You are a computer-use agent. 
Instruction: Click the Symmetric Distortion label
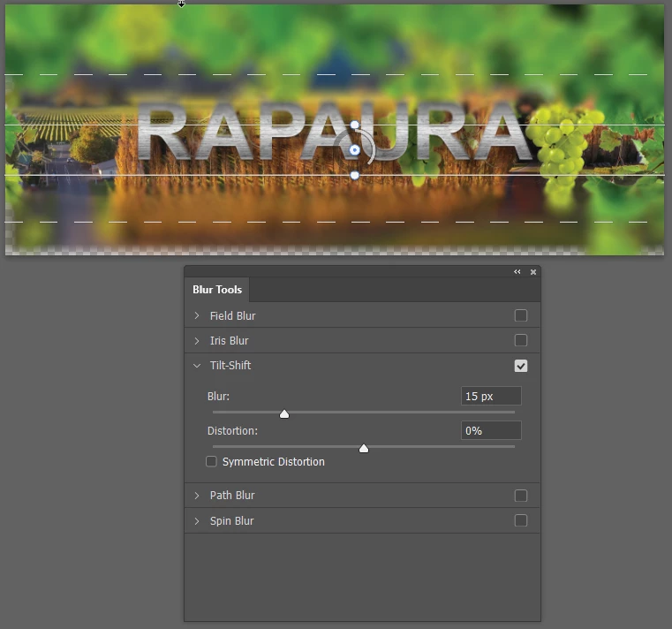click(x=274, y=462)
